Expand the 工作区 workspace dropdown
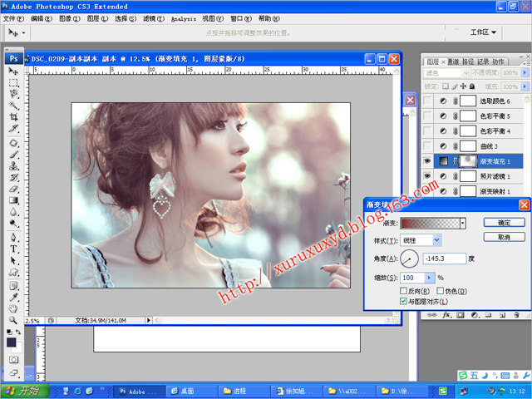The width and height of the screenshot is (532, 399). pyautogui.click(x=483, y=32)
